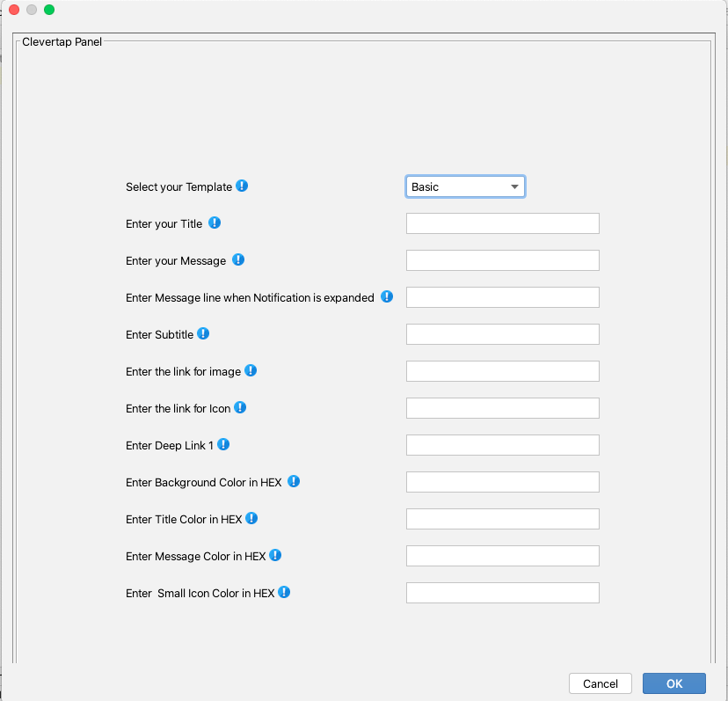Click the Cancel button

[601, 683]
